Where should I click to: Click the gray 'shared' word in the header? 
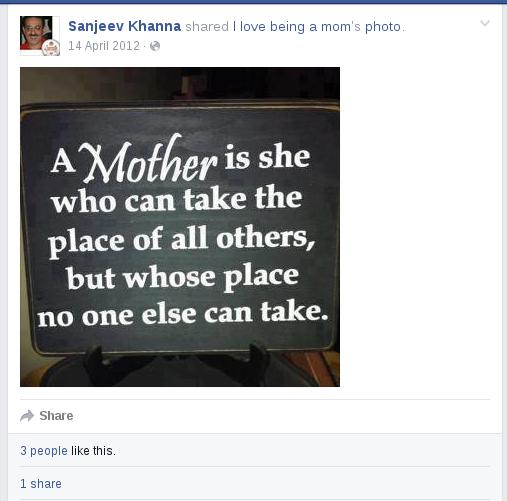point(207,27)
